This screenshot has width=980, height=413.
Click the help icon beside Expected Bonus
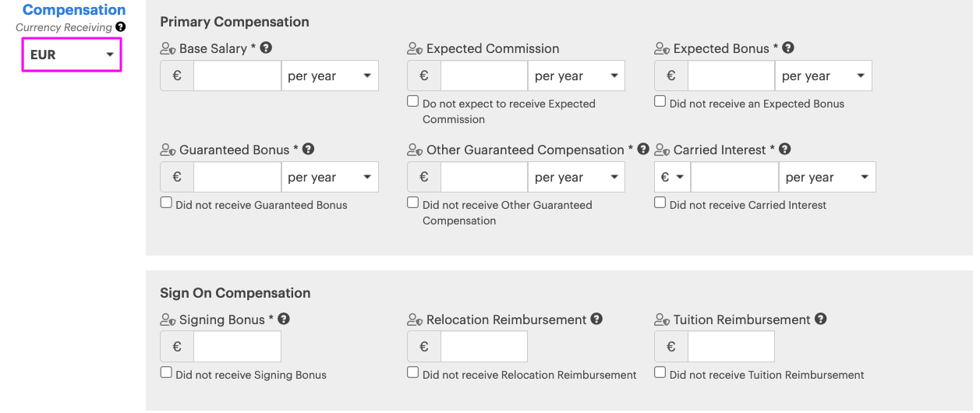(x=788, y=48)
